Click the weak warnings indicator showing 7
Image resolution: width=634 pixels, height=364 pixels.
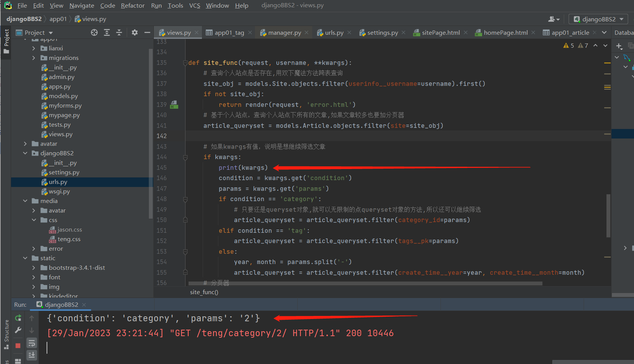click(583, 45)
